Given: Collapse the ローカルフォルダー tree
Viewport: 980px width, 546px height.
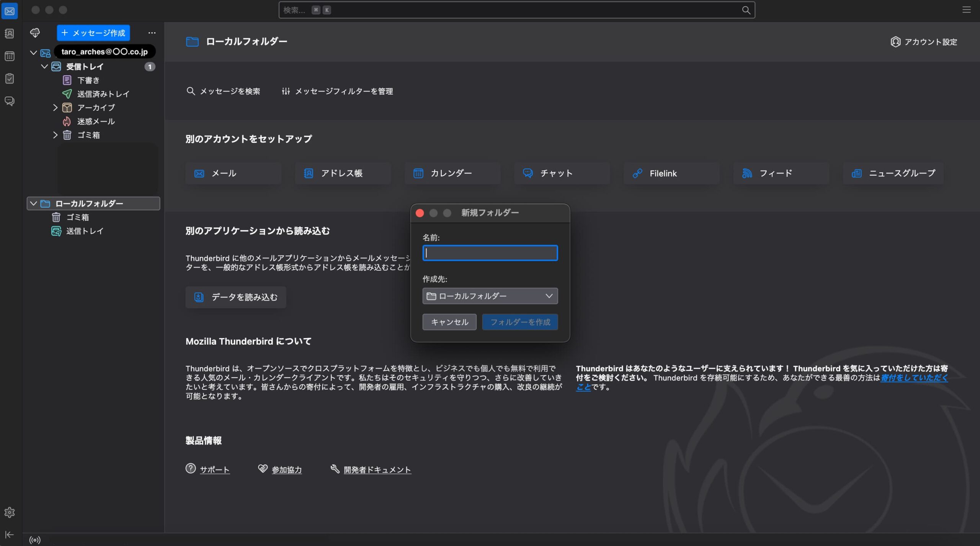Looking at the screenshot, I should tap(33, 203).
